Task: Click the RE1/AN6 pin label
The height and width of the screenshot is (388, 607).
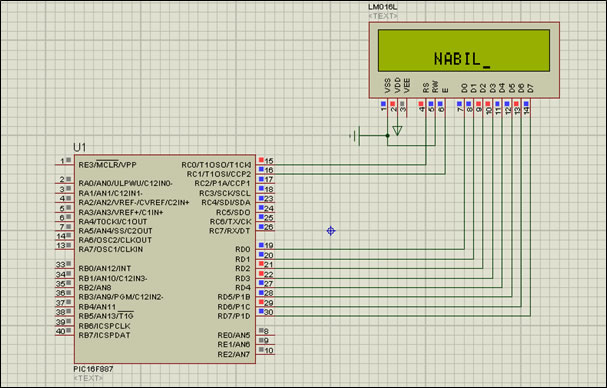Action: [234, 345]
